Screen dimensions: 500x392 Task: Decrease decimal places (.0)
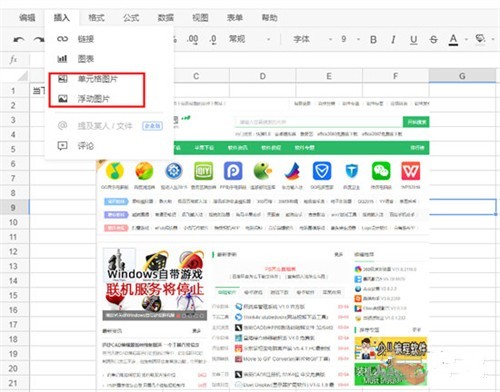(213, 39)
